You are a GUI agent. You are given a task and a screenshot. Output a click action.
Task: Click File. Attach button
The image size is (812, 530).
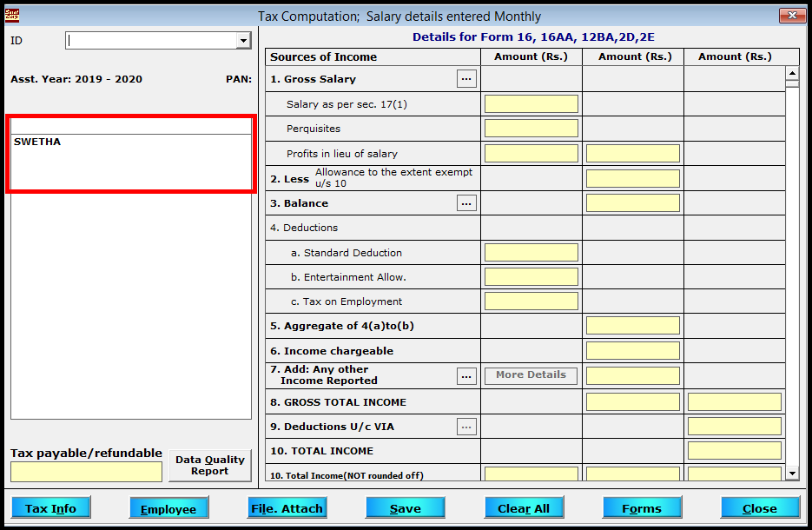(287, 508)
